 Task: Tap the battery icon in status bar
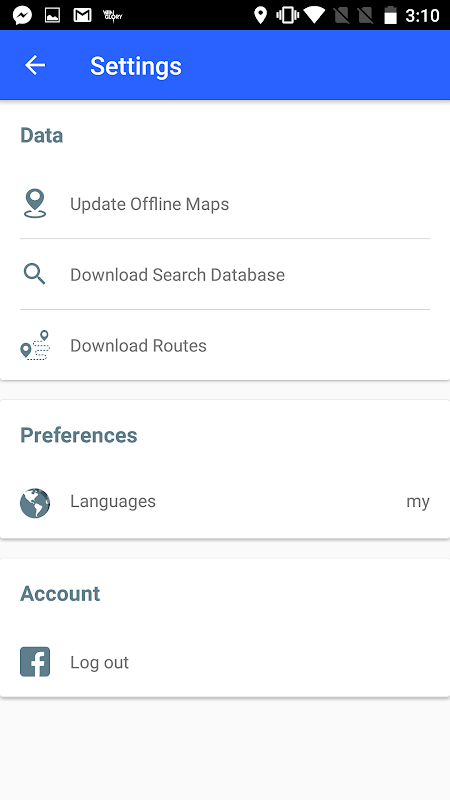(x=390, y=15)
